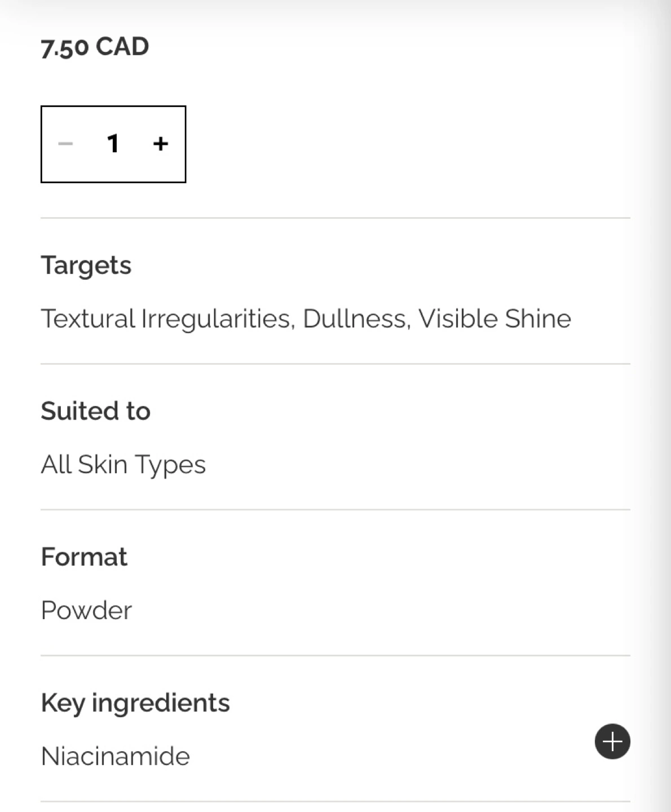Screen dimensions: 671x812
Task: Click the Targets section heading
Action: pos(86,265)
